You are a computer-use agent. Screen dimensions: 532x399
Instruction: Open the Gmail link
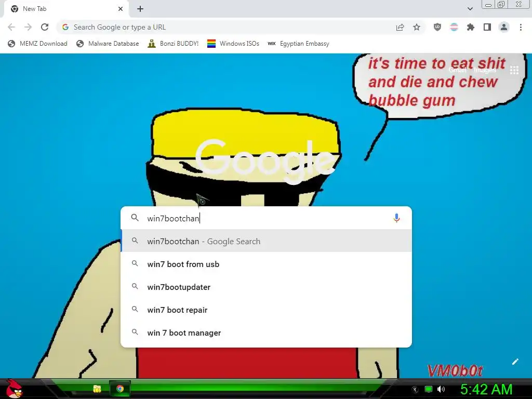coord(458,70)
